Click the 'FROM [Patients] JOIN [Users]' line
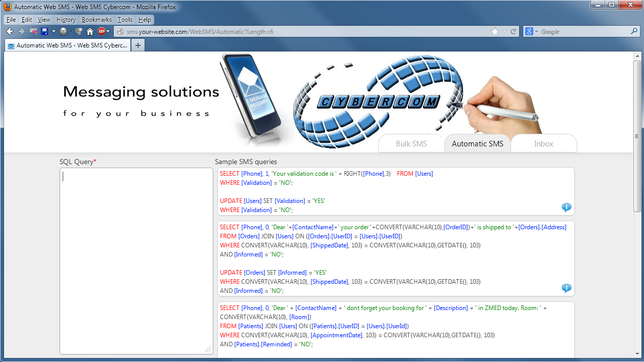This screenshot has height=362, width=644. (314, 326)
